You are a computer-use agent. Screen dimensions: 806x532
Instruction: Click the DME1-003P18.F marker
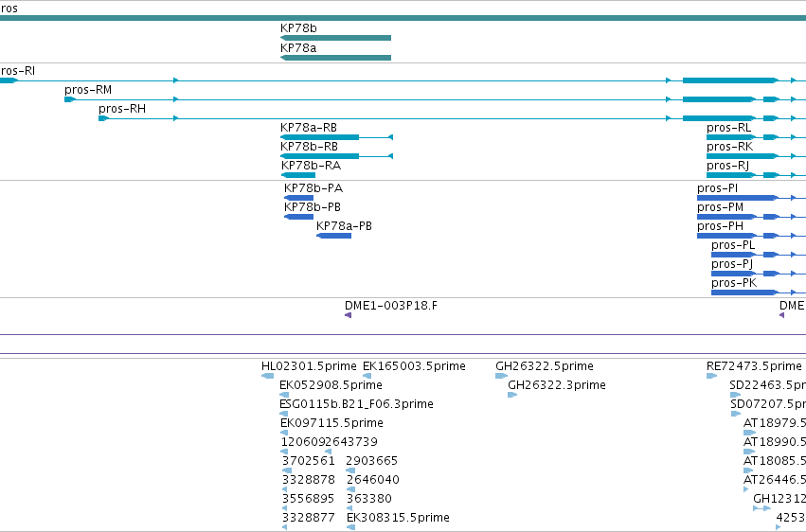tap(348, 315)
